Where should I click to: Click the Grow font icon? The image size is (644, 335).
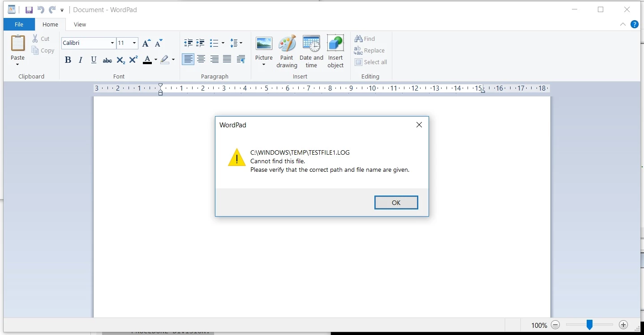click(146, 43)
